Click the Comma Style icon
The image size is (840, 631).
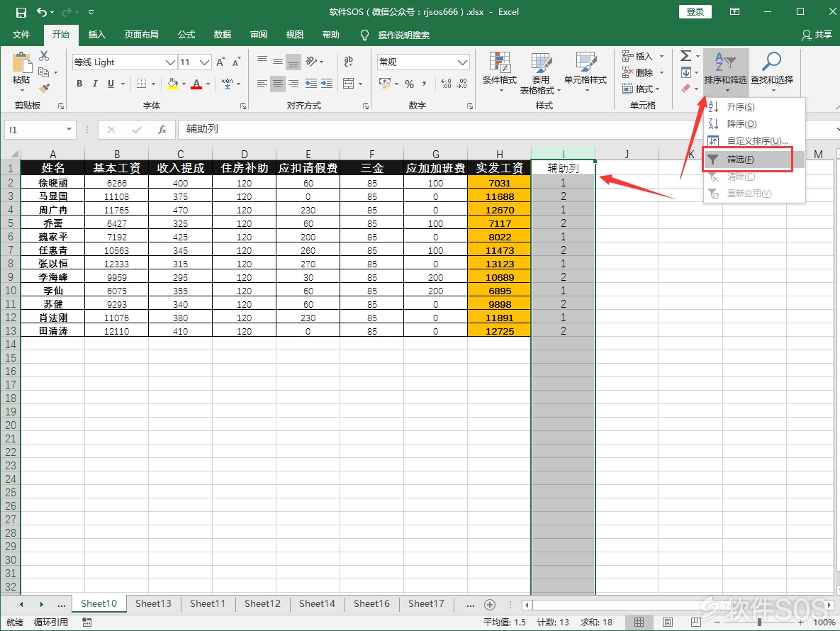(x=425, y=84)
